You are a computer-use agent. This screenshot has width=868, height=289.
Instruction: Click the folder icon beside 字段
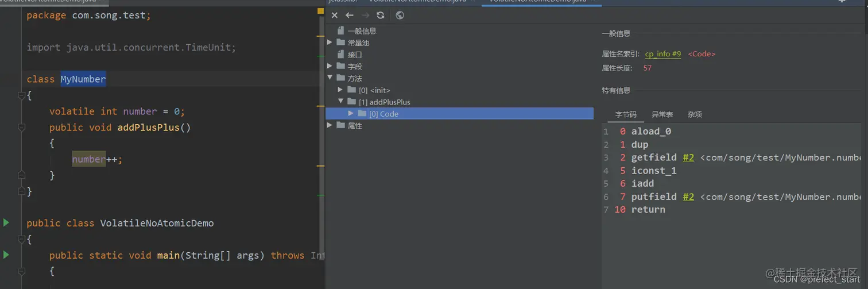click(341, 67)
